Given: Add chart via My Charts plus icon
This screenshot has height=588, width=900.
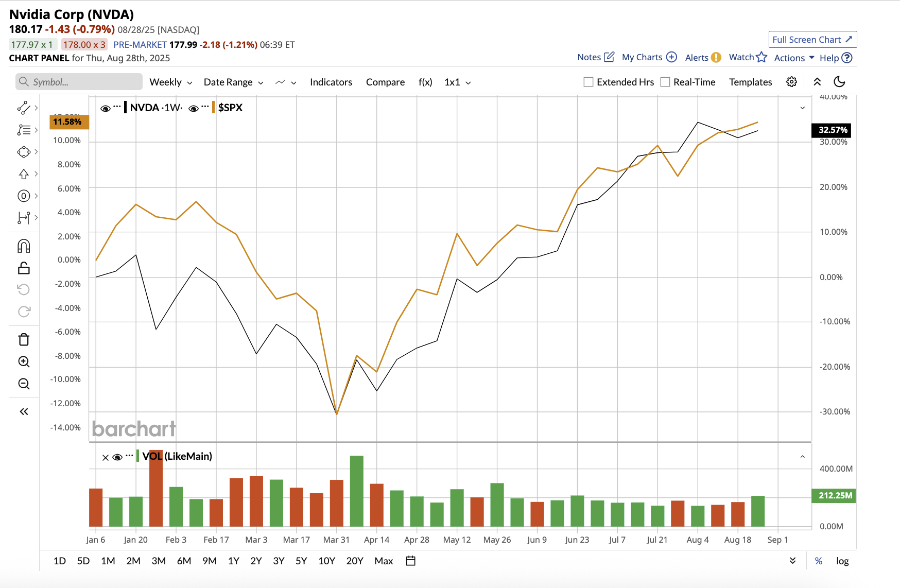Looking at the screenshot, I should click(x=671, y=57).
